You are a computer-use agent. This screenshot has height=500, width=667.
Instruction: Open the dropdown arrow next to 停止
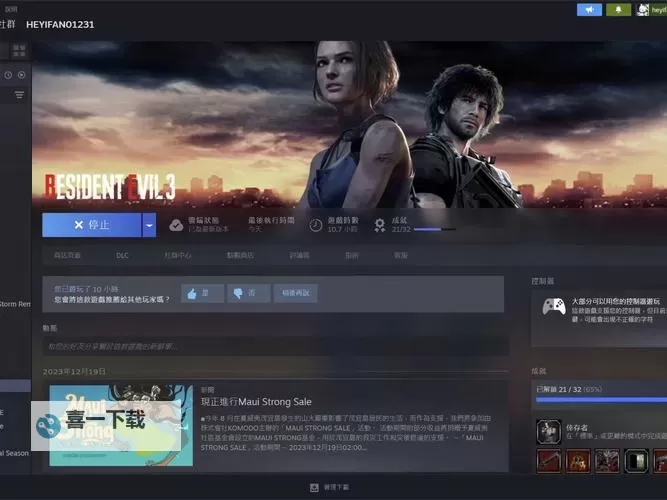tap(149, 225)
